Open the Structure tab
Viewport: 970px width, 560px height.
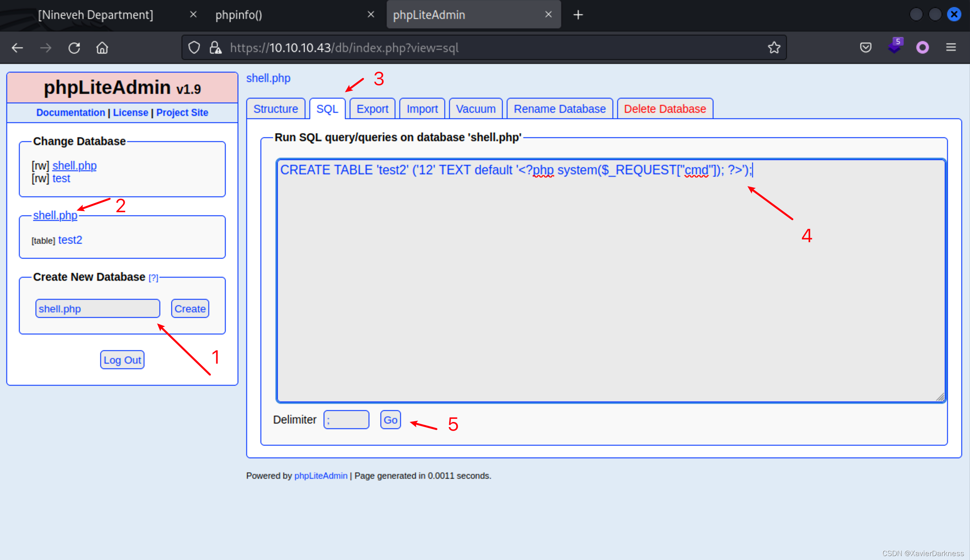275,109
